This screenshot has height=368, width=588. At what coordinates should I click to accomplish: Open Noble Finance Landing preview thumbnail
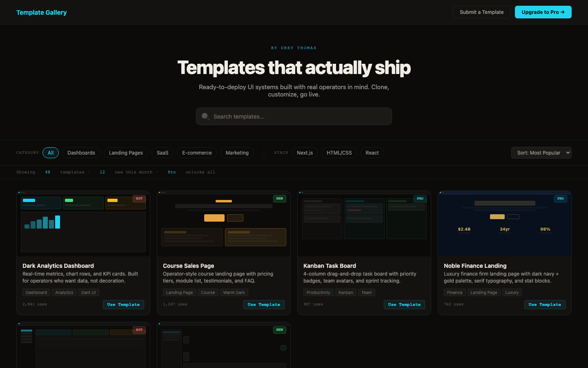505,224
